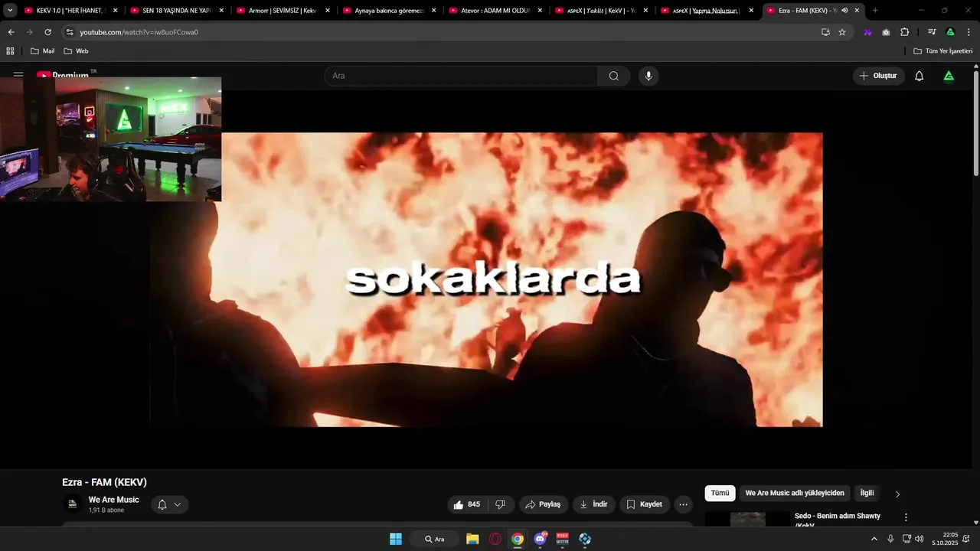Mute the audio-playing Ezra - FAM tab
This screenshot has height=551, width=980.
[844, 11]
